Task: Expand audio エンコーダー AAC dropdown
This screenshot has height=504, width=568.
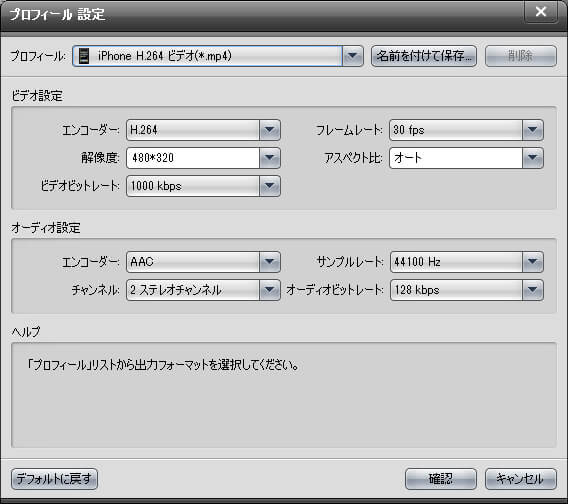Action: click(270, 262)
